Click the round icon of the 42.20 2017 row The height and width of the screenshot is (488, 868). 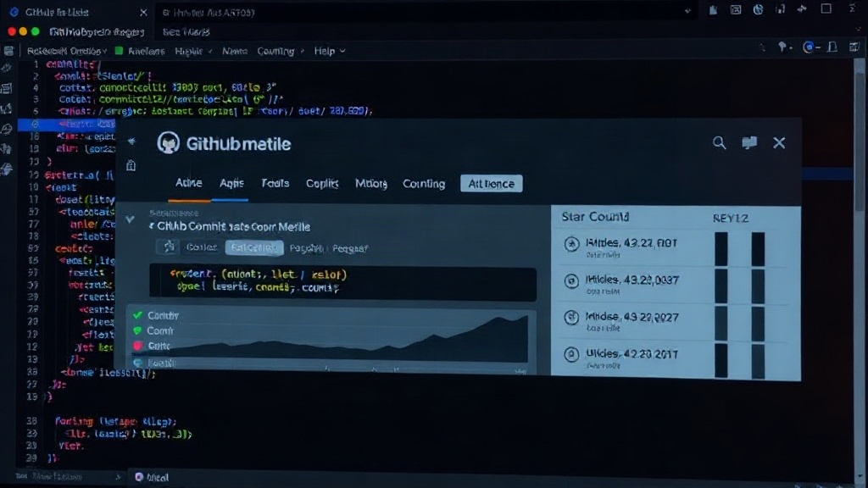tap(571, 354)
